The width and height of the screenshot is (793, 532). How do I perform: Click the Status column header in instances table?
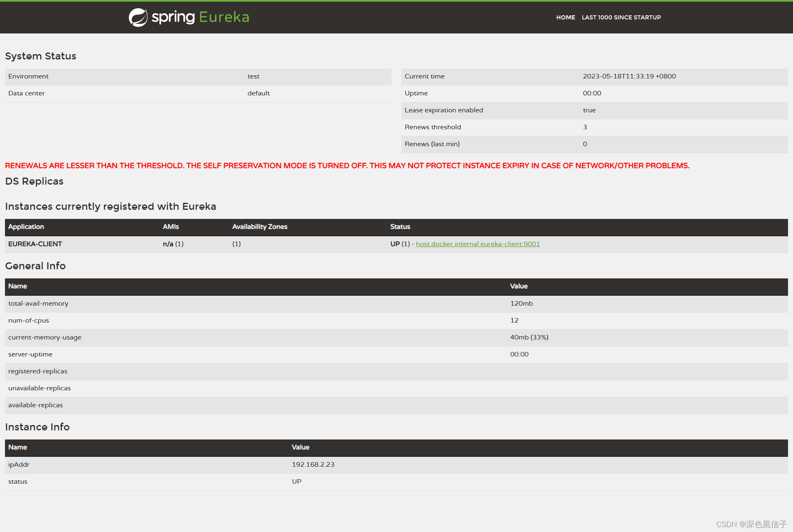pos(400,227)
